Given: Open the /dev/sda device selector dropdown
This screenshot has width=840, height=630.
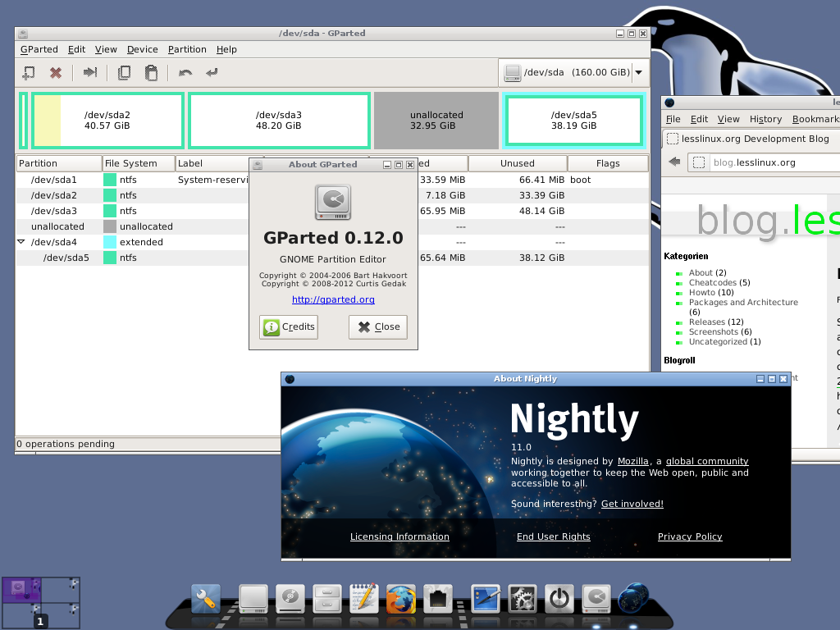Looking at the screenshot, I should [573, 72].
